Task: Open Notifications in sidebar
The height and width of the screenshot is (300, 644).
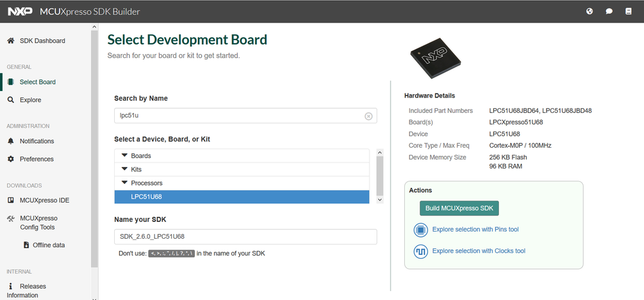Action: coord(37,141)
